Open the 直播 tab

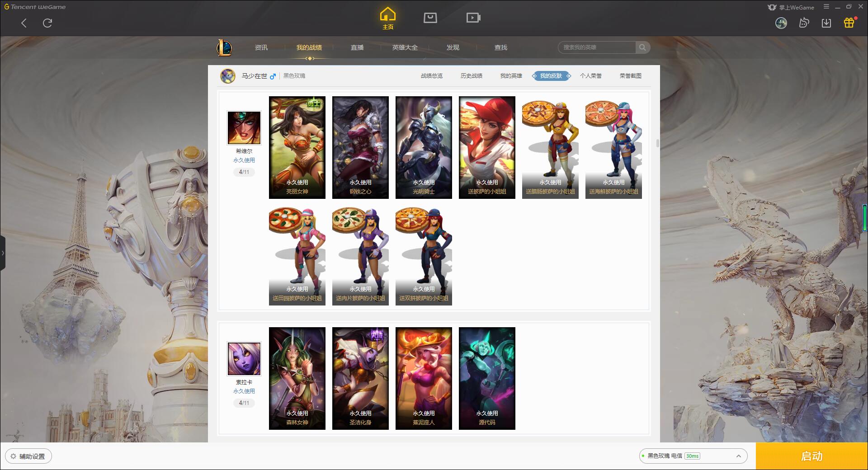(x=357, y=47)
